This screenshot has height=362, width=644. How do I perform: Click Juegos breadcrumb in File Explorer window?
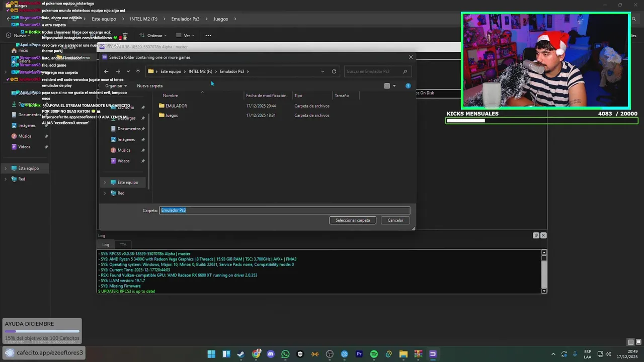click(x=221, y=19)
